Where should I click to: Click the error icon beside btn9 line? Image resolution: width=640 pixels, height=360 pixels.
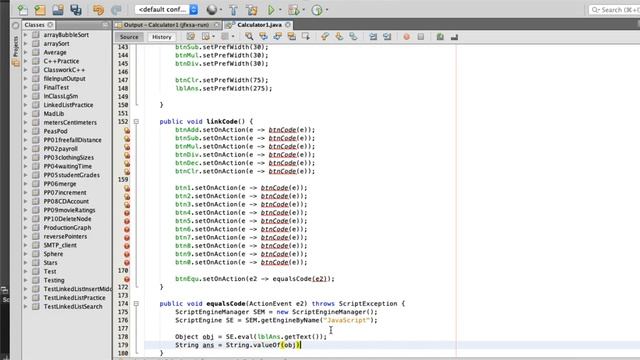tap(127, 254)
